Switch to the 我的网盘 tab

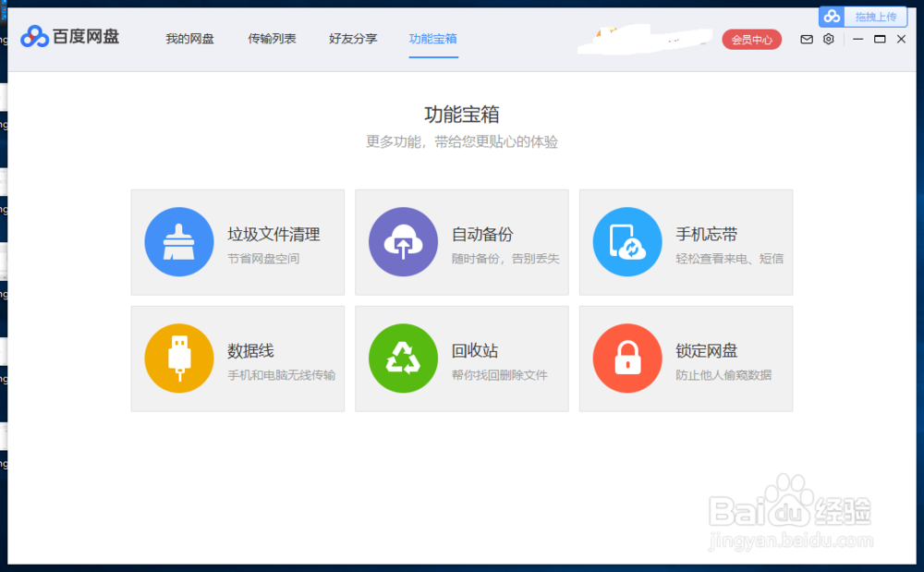(190, 39)
